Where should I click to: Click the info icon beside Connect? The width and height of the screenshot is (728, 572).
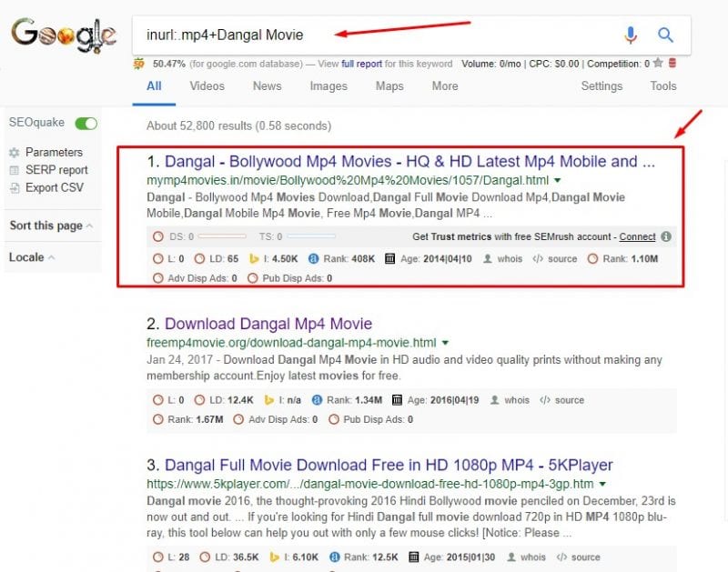[666, 236]
